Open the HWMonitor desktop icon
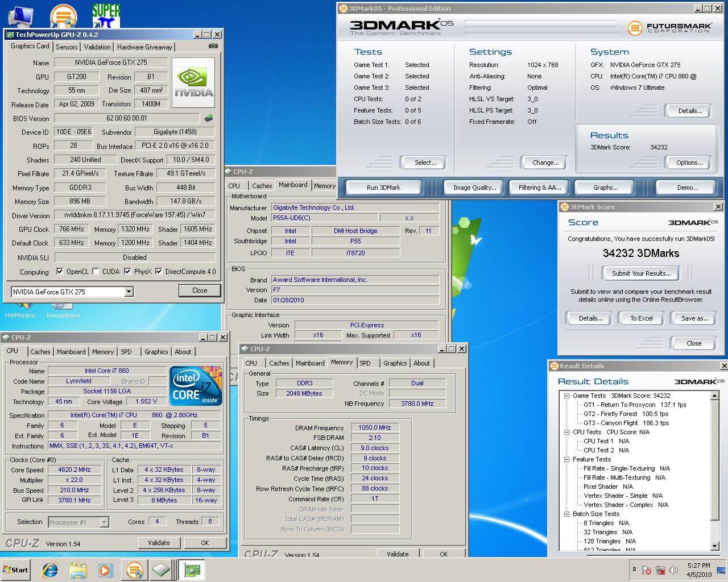 [x=20, y=310]
